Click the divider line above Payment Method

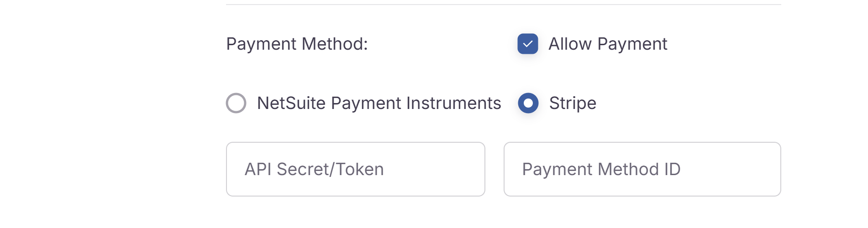pos(503,5)
